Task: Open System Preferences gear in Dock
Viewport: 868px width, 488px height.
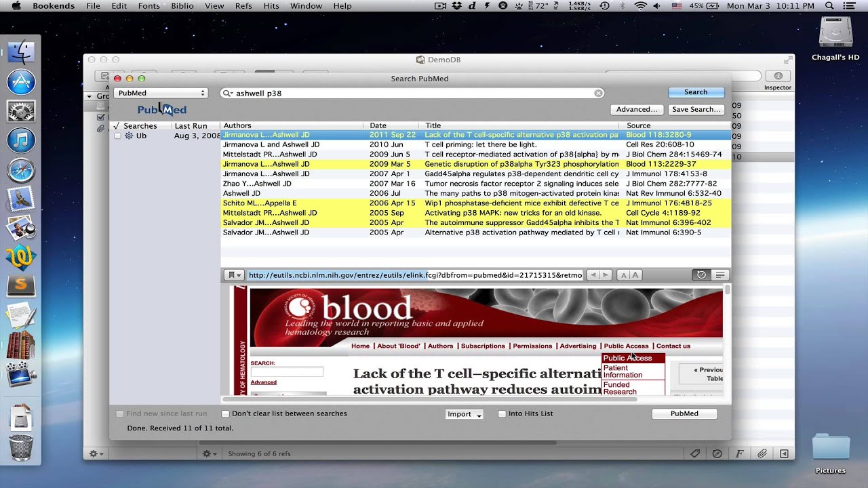Action: click(21, 112)
